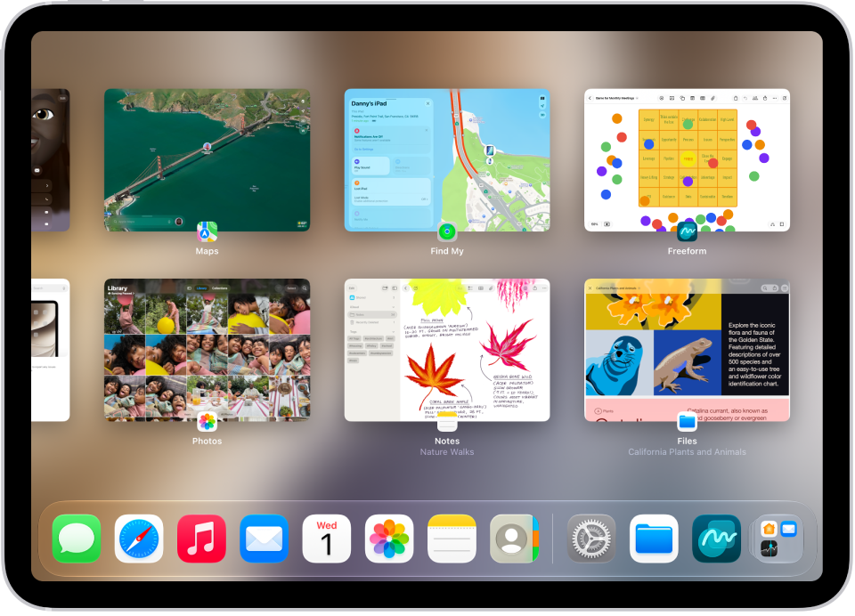Viewport: 855px width, 616px height.
Task: Open Messages from the dock
Action: pos(77,539)
